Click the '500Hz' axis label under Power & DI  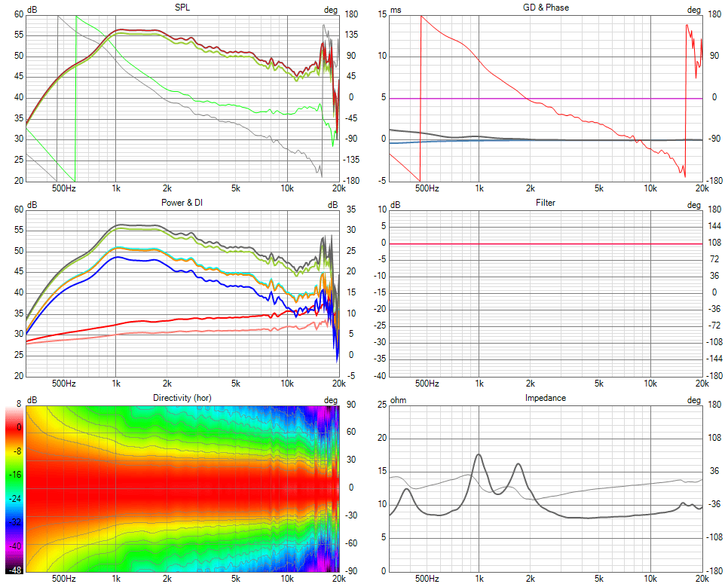click(63, 383)
